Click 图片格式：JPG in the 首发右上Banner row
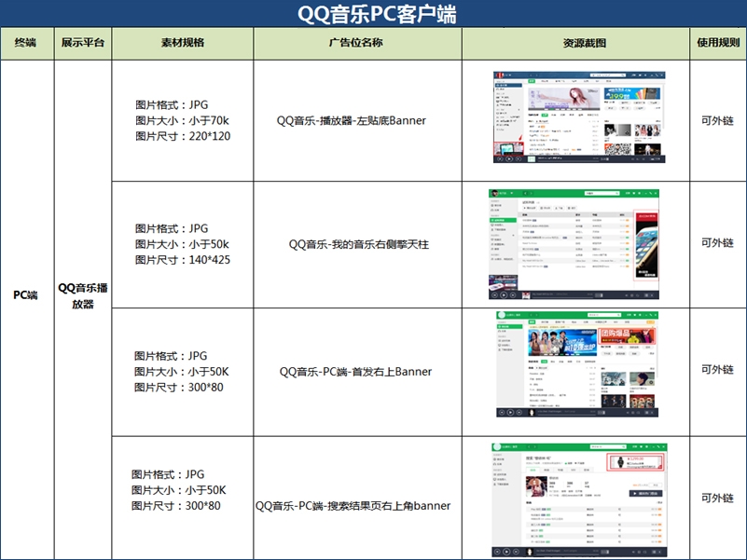The image size is (747, 560). pos(171,356)
